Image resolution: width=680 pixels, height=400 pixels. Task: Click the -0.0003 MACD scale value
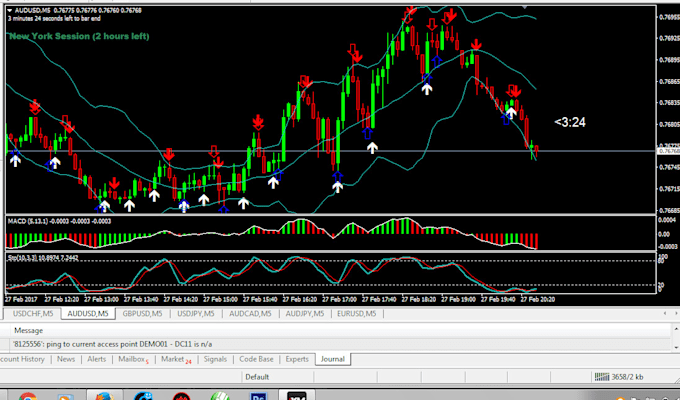(667, 247)
